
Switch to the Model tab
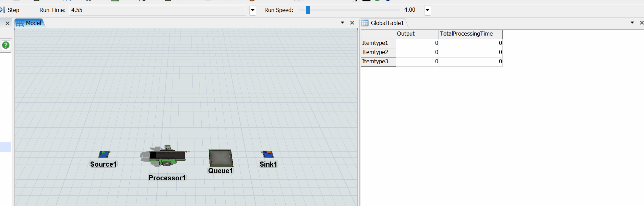click(x=29, y=23)
